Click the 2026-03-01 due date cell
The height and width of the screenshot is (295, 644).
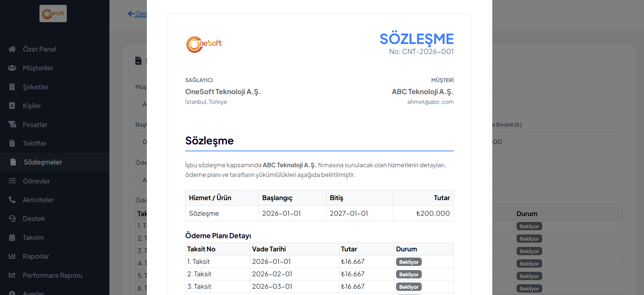[295, 286]
